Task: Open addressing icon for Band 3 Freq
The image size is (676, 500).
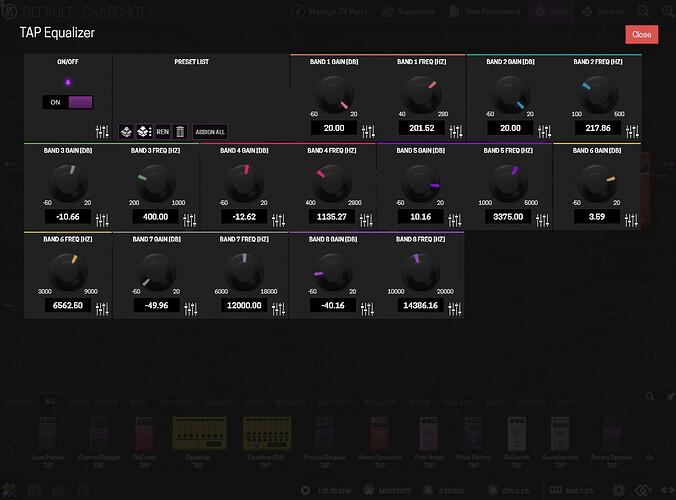Action: 190,220
